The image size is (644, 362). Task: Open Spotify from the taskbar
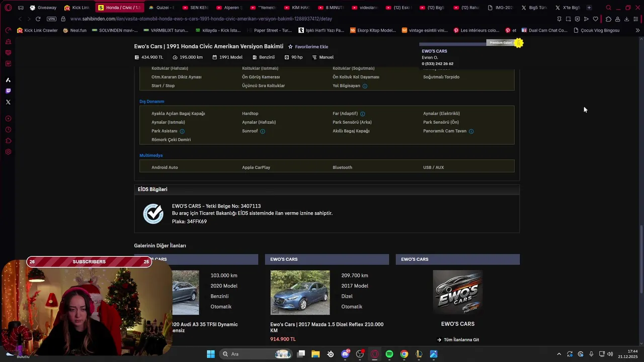[389, 354]
